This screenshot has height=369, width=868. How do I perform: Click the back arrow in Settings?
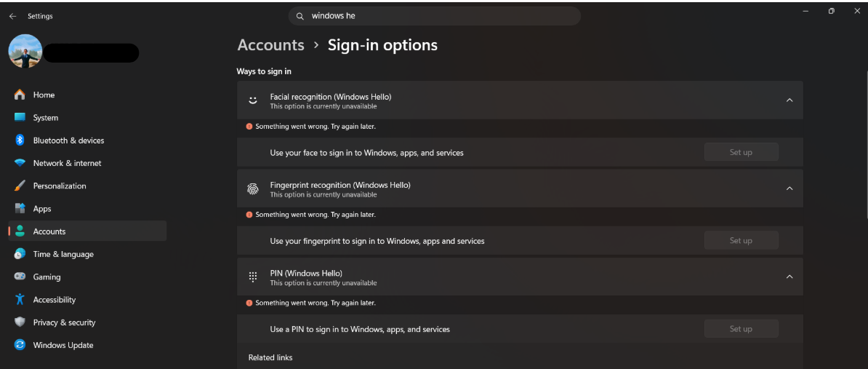click(13, 17)
